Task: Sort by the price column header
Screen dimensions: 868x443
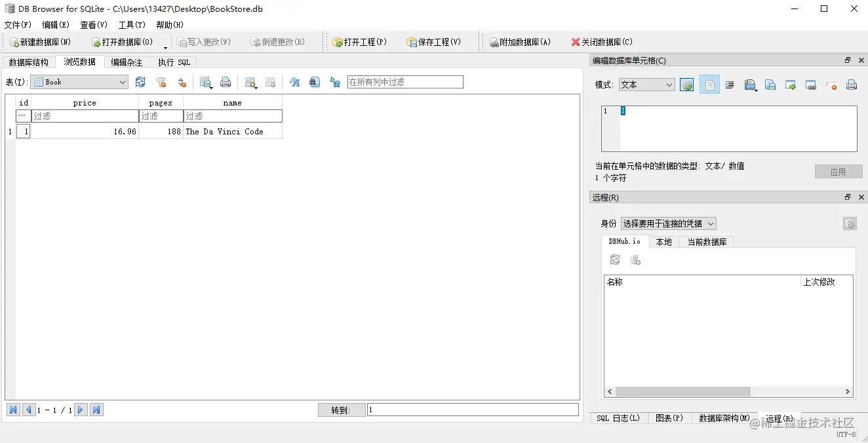Action: [85, 102]
